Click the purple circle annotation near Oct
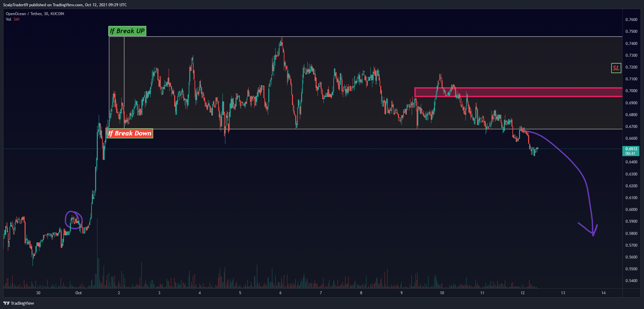The image size is (644, 309). point(73,220)
